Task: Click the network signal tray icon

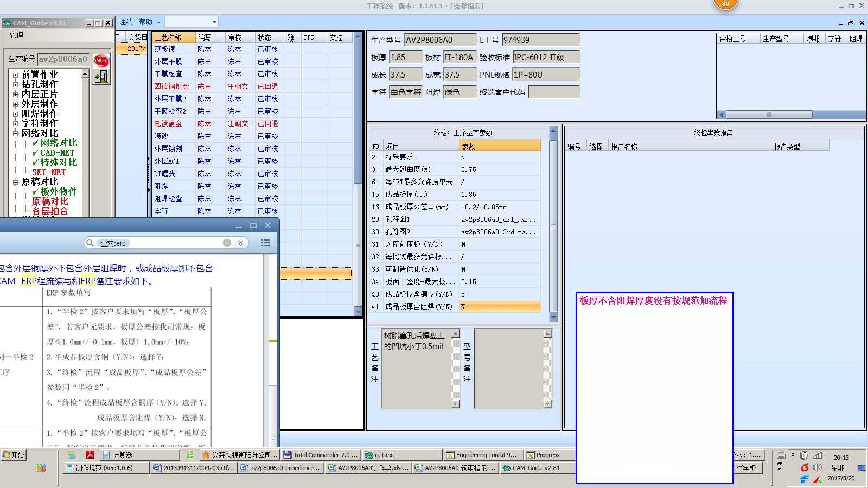Action: click(x=818, y=455)
